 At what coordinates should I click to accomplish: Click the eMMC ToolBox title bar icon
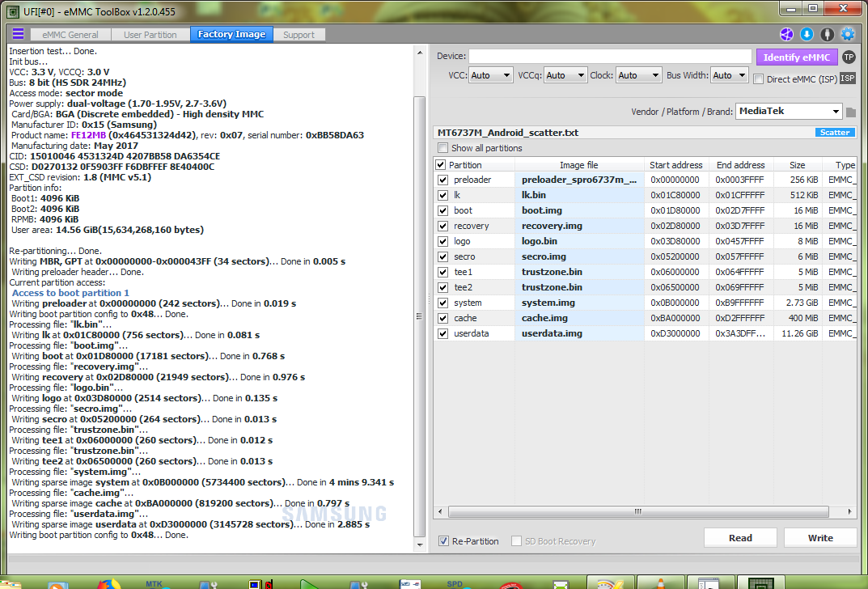click(x=11, y=11)
